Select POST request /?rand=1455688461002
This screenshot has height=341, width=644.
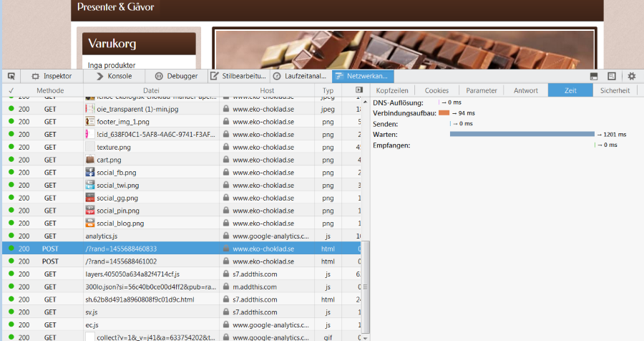coord(182,261)
